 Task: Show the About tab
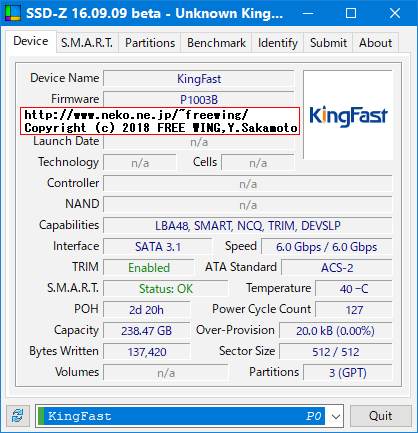[x=375, y=43]
